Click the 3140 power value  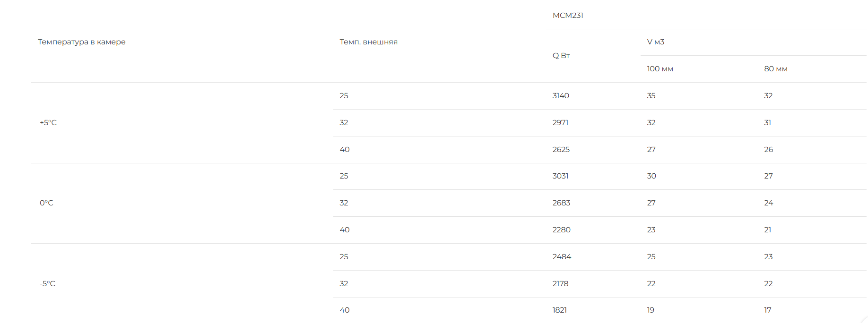coord(561,96)
